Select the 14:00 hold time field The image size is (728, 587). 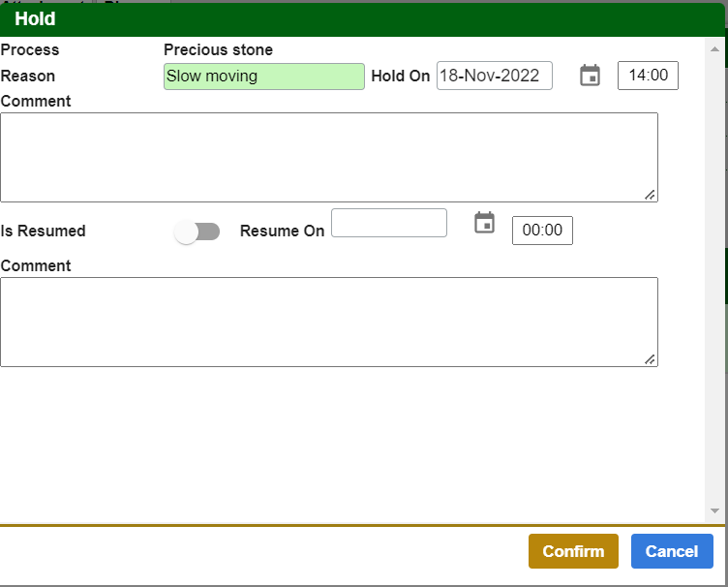pos(648,76)
